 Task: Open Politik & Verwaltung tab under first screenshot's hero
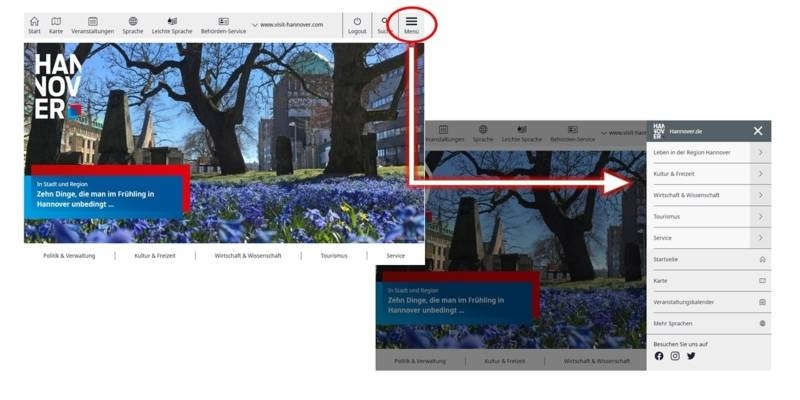click(x=69, y=256)
